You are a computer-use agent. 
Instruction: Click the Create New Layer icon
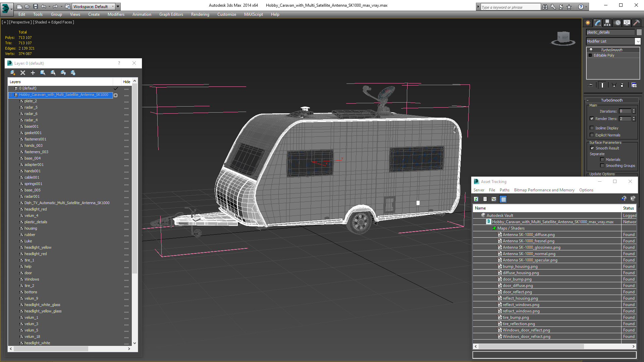pos(13,73)
